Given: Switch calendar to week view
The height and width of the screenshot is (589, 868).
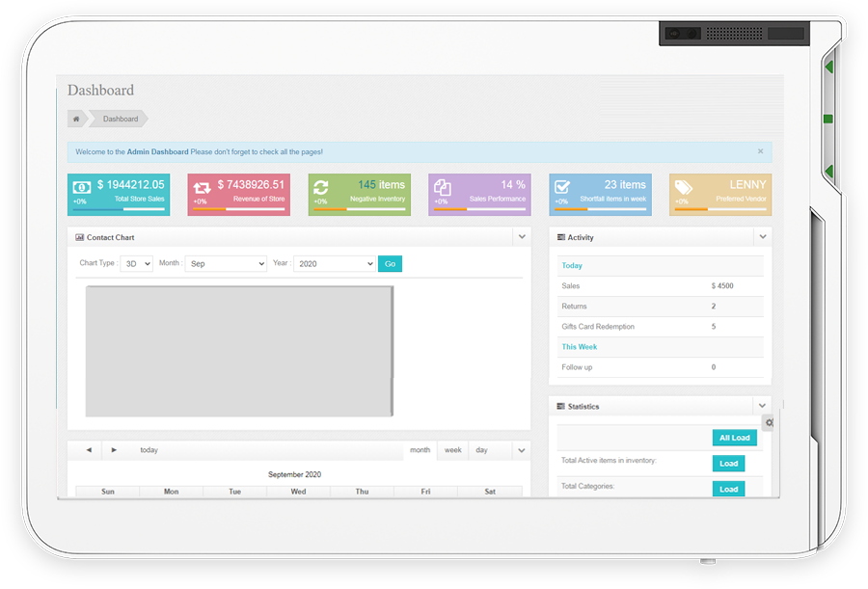Looking at the screenshot, I should click(452, 450).
